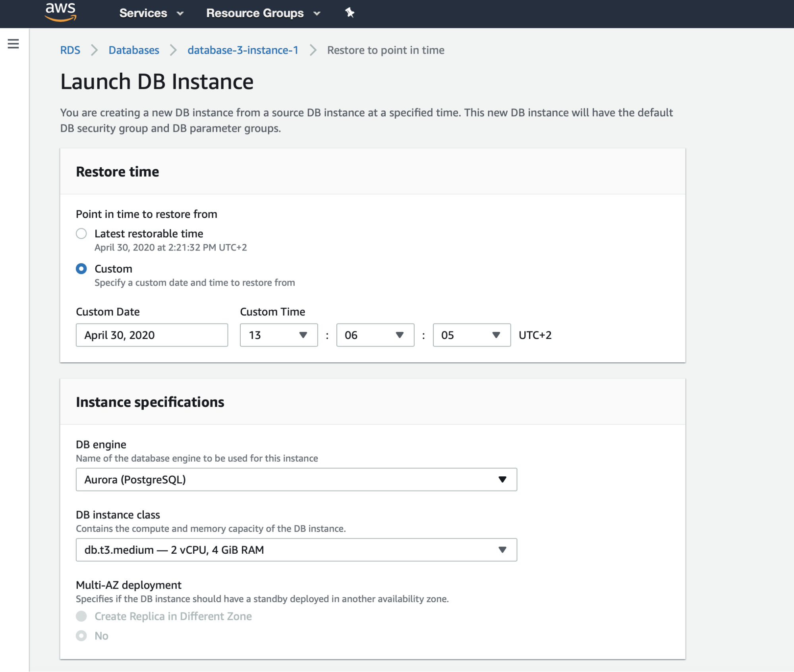Open the DB instance class dropdown
The width and height of the screenshot is (794, 672).
(296, 550)
